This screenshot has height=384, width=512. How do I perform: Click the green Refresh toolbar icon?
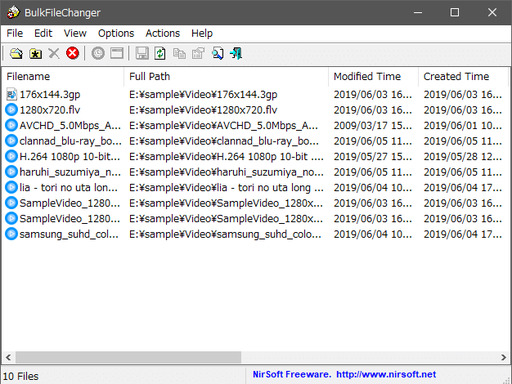[x=160, y=53]
